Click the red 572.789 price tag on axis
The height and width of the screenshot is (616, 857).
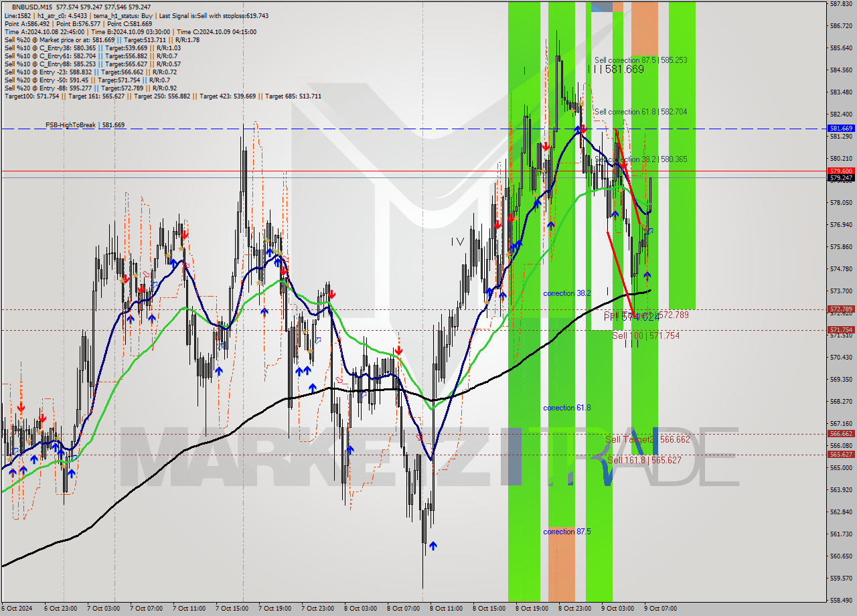[841, 309]
